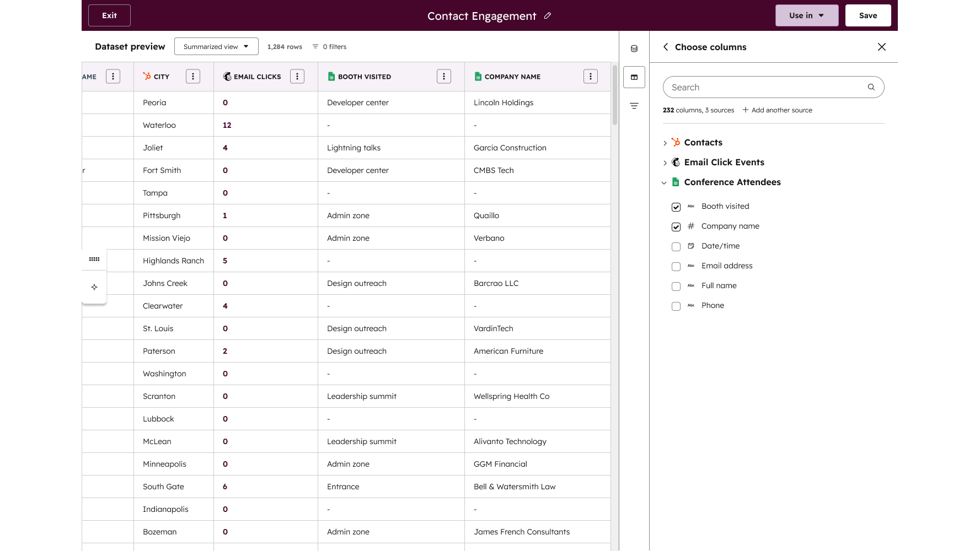Click the Save button
This screenshot has width=980, height=551.
pos(867,15)
